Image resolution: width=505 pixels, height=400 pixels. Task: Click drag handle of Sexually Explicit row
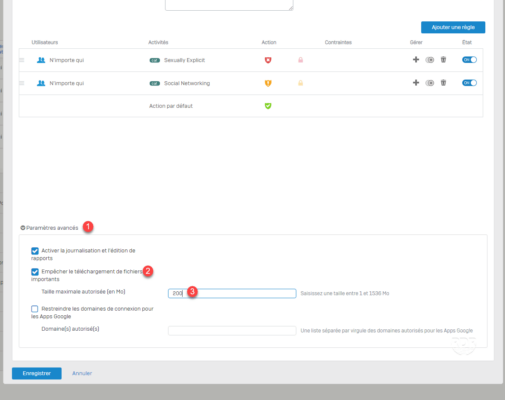(x=22, y=60)
